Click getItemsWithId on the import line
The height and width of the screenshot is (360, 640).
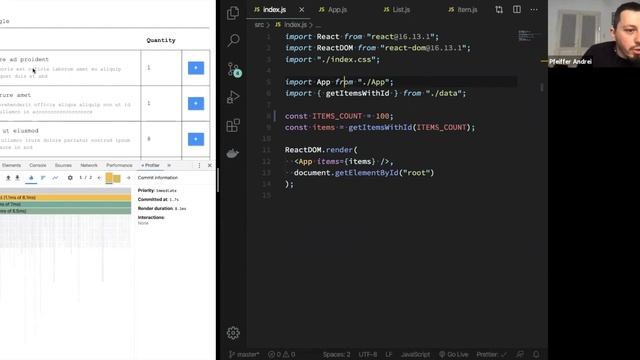coord(357,93)
